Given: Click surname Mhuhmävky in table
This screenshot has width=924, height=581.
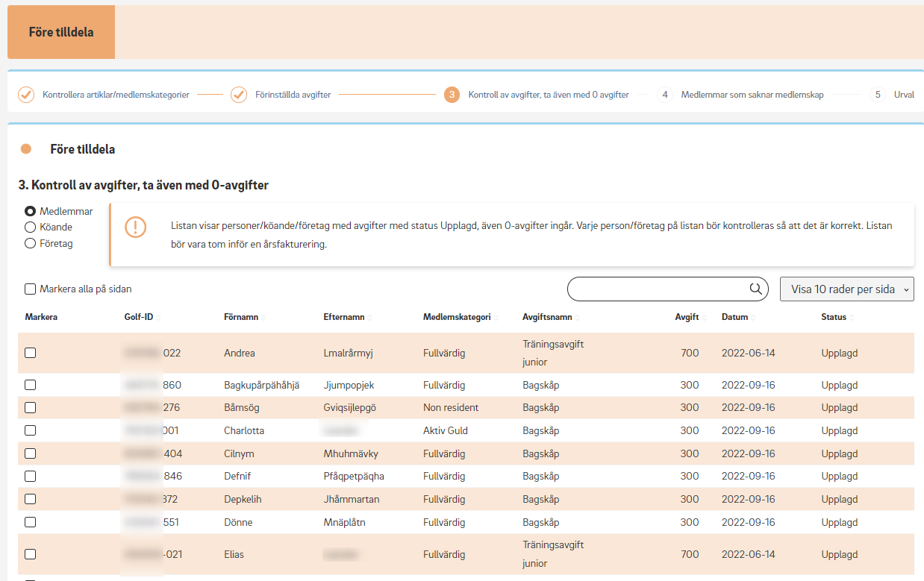Looking at the screenshot, I should (x=351, y=453).
